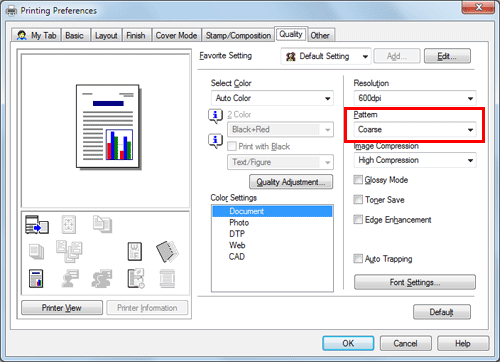
Task: Enable the Glossy Mode checkbox
Action: coord(358,180)
